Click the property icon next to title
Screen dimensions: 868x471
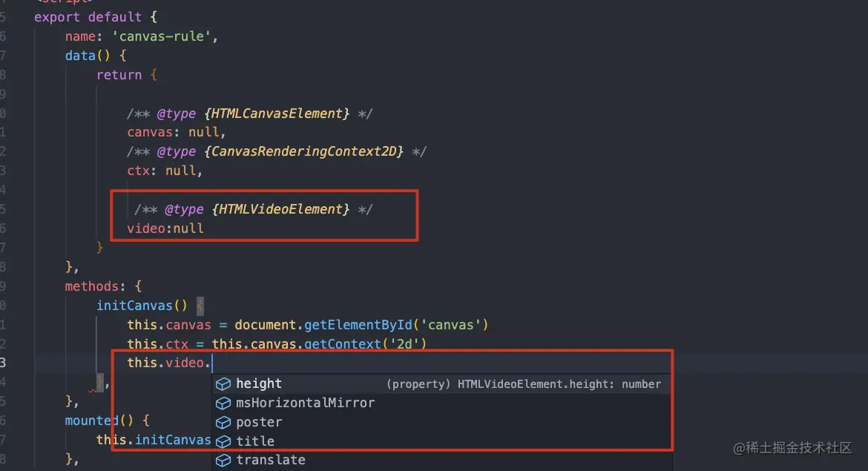223,441
